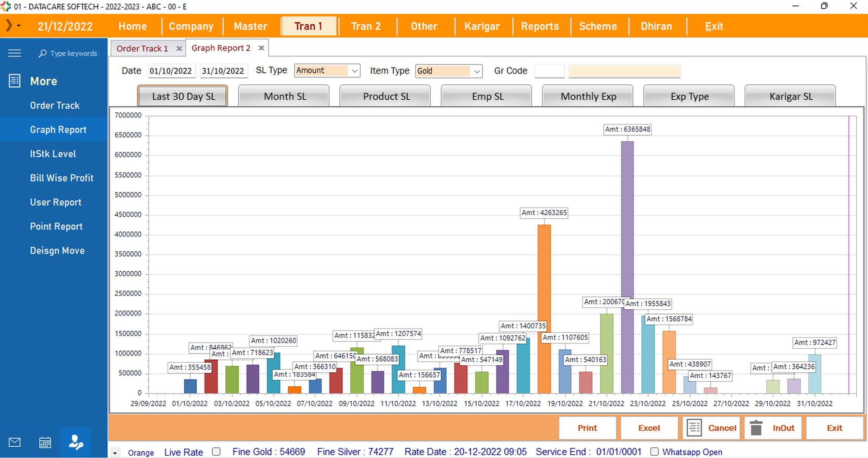Image resolution: width=868 pixels, height=458 pixels.
Task: Click the document icon beside Cancel
Action: tap(694, 428)
